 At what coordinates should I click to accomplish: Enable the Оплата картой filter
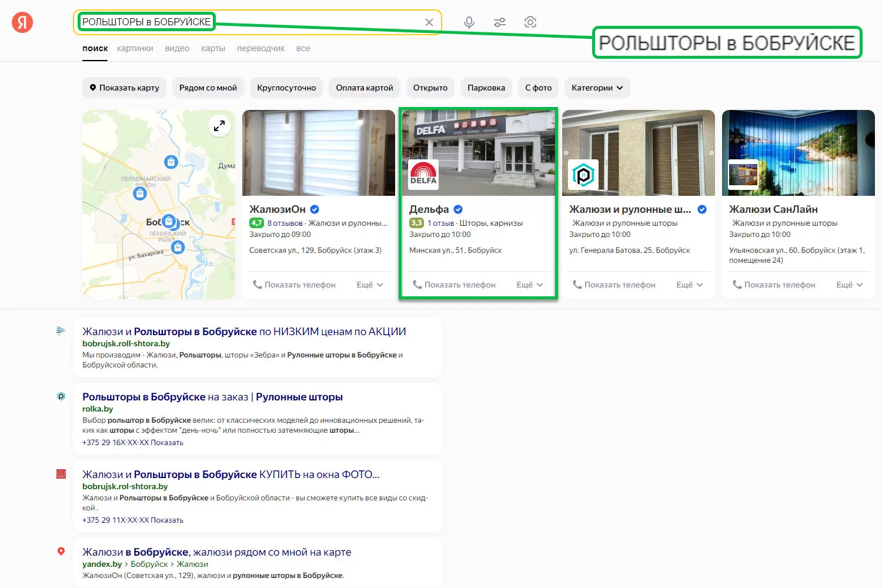coord(365,88)
